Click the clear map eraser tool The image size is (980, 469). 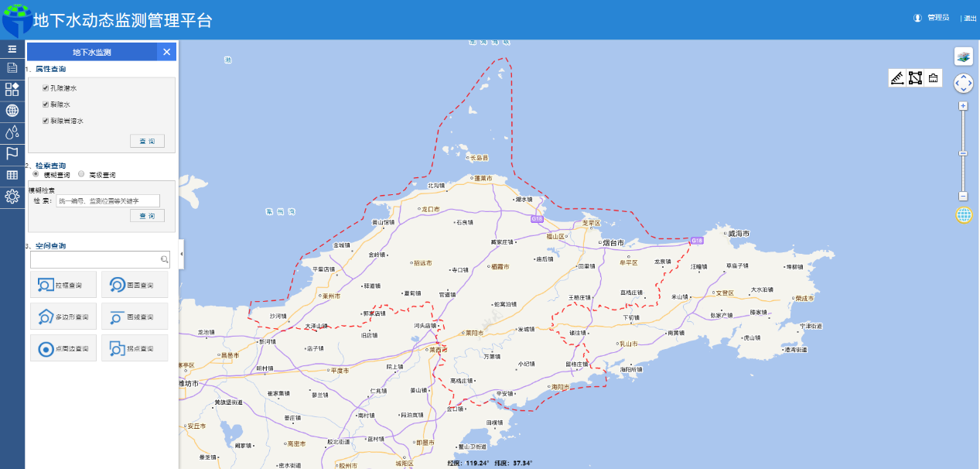[933, 78]
